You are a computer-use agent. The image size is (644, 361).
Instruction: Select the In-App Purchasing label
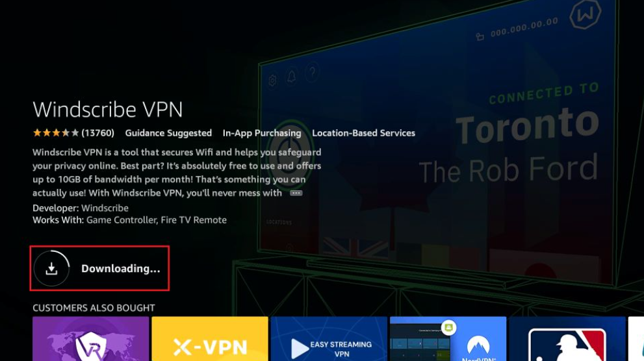click(x=262, y=133)
